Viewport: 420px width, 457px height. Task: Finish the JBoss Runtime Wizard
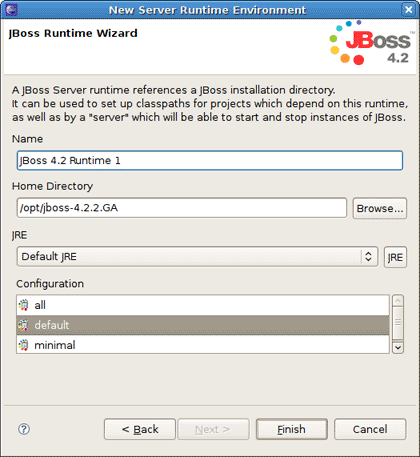[x=292, y=429]
